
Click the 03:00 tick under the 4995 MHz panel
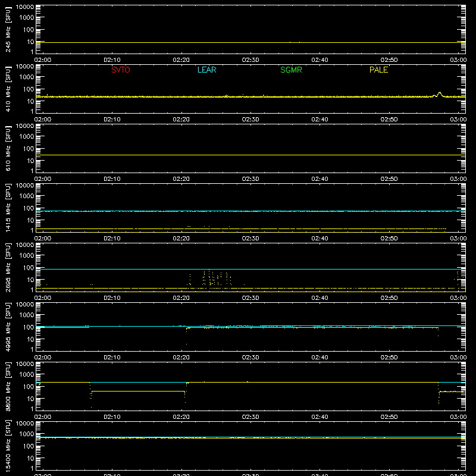click(458, 358)
